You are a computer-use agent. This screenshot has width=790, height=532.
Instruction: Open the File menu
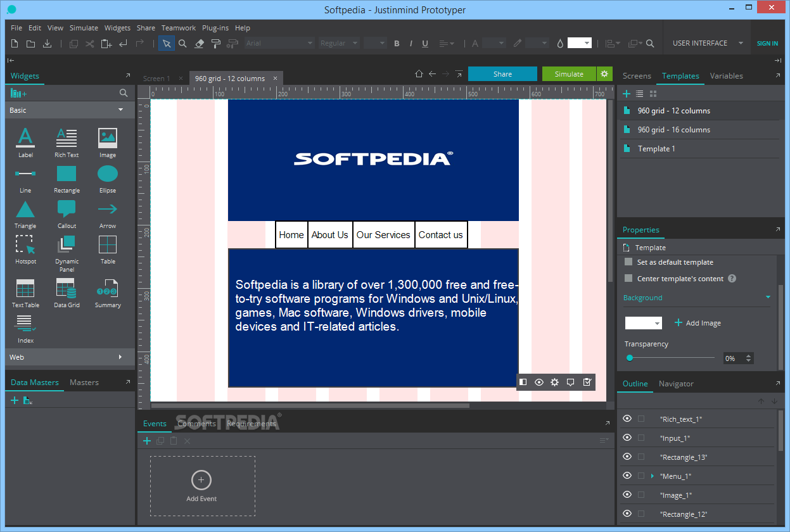click(16, 28)
